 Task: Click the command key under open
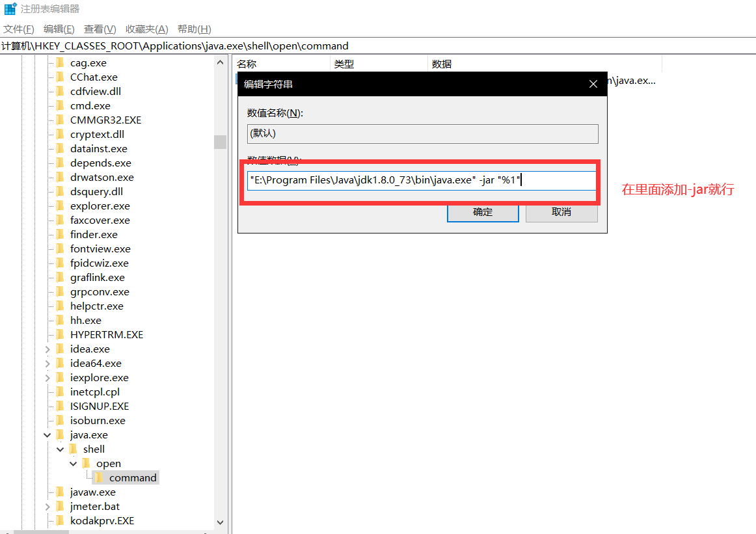132,477
